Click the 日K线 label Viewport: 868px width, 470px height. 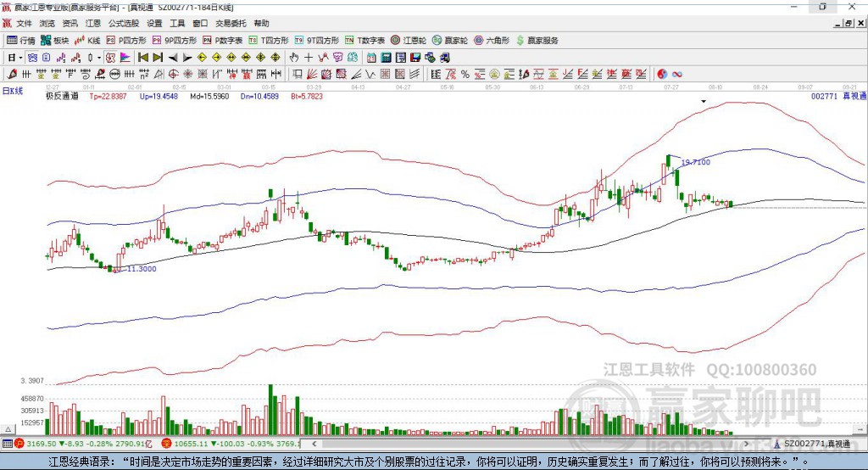pyautogui.click(x=13, y=92)
